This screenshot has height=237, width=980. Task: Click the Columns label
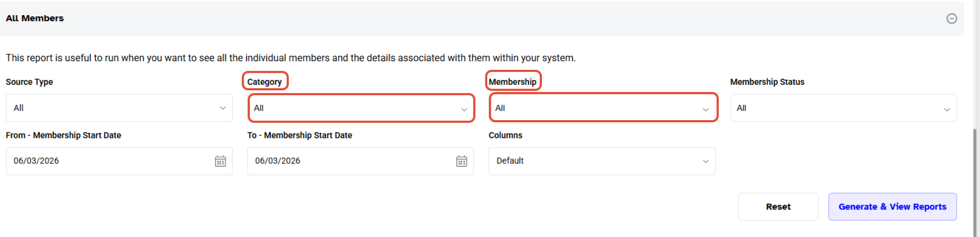(505, 135)
